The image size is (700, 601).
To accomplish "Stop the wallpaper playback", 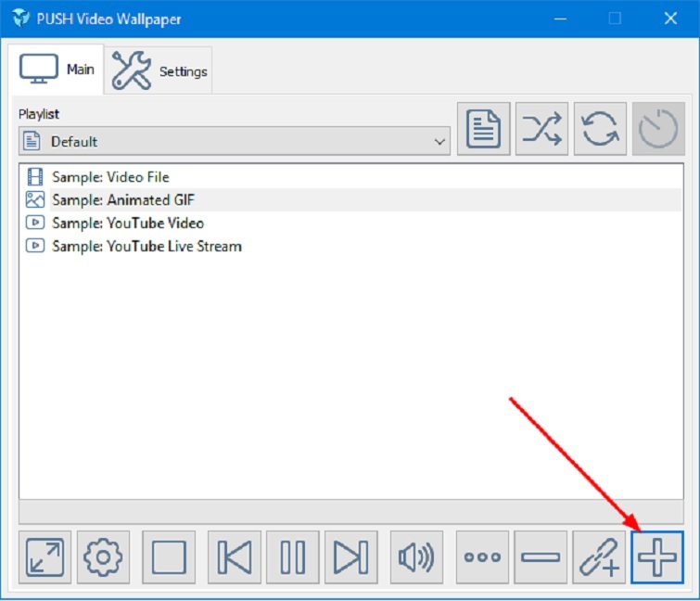I will point(169,557).
